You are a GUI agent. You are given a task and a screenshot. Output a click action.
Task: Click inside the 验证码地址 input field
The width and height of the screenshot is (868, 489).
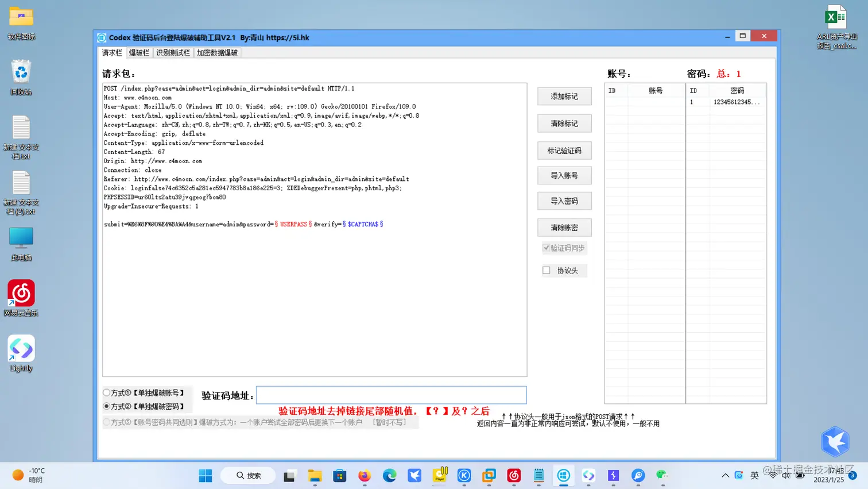391,395
